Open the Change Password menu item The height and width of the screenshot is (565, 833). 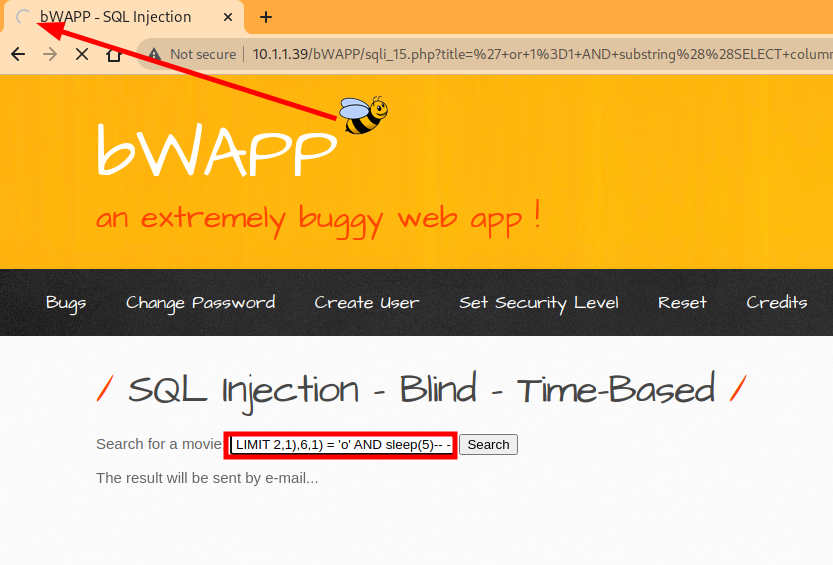(200, 303)
